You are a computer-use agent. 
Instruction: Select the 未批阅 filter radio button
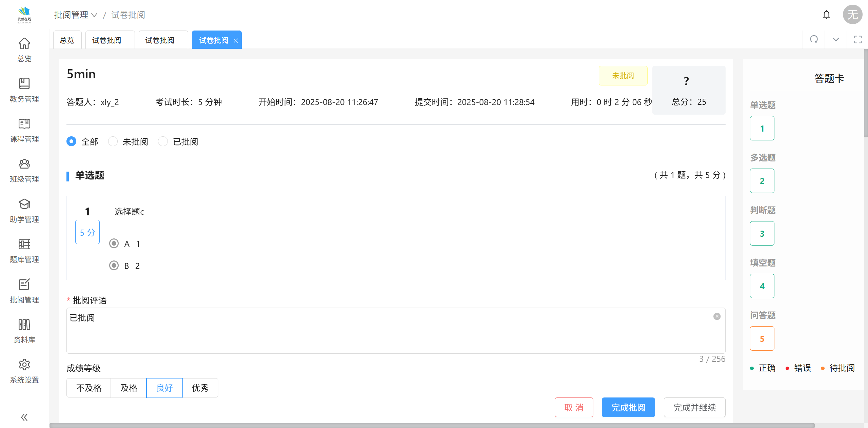tap(113, 141)
